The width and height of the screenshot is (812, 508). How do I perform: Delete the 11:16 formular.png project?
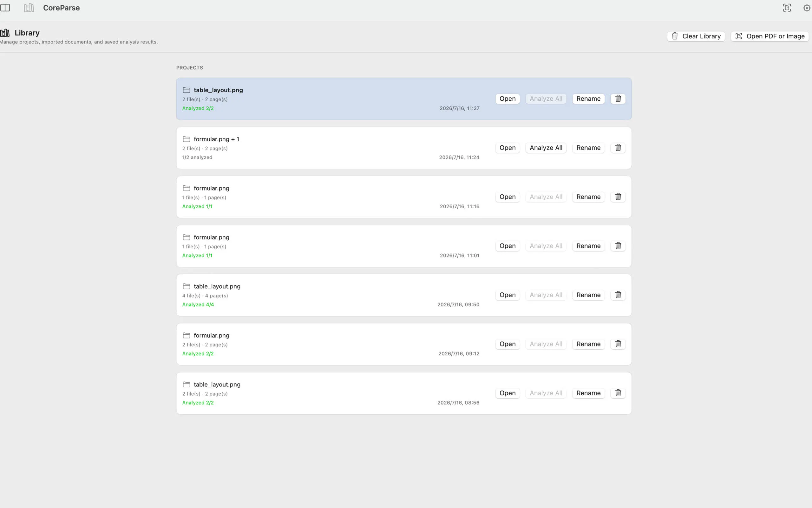tap(618, 197)
